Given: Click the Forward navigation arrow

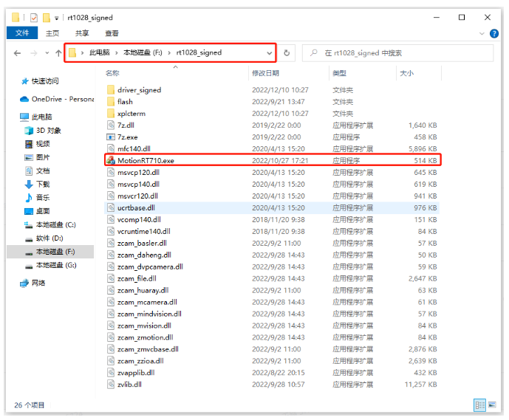Looking at the screenshot, I should (34, 53).
